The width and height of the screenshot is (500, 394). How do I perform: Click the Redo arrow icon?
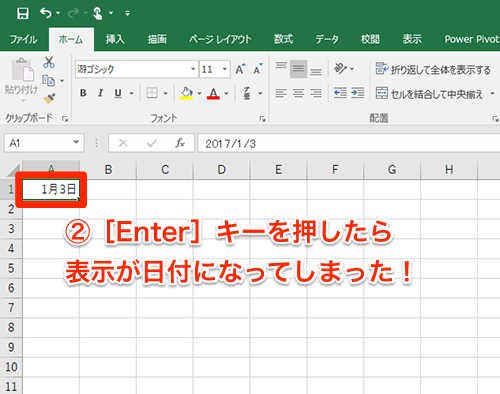coord(73,13)
